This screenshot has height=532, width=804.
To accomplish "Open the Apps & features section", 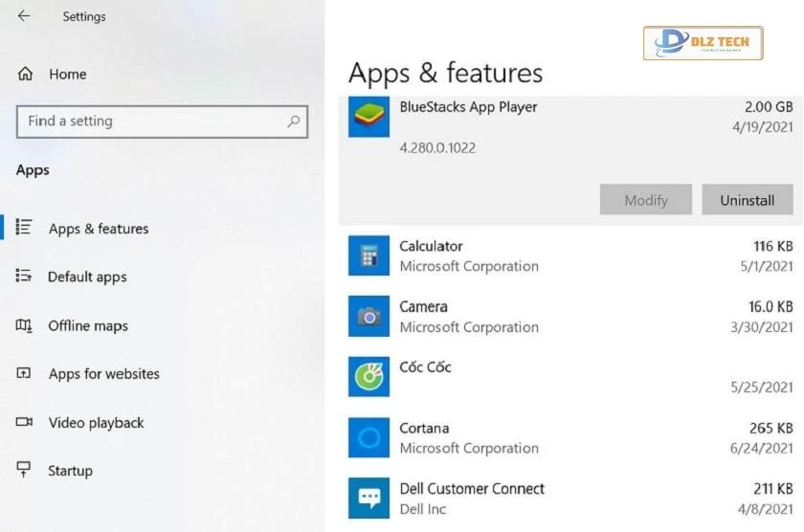I will (x=98, y=229).
